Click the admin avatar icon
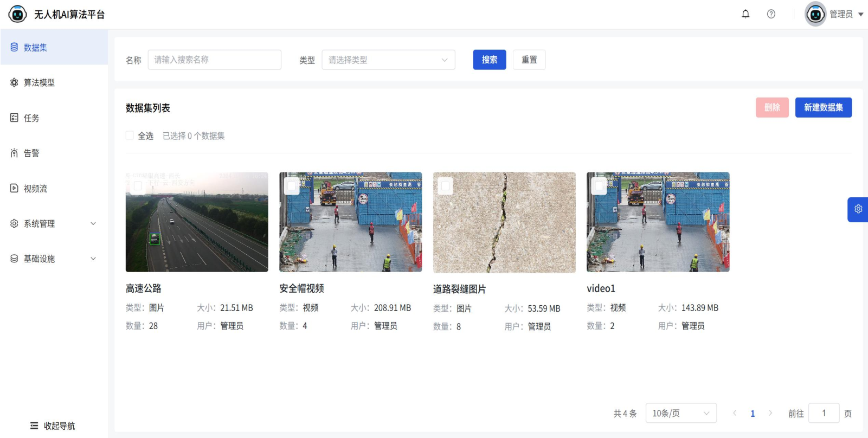Viewport: 868px width, 438px height. [815, 14]
